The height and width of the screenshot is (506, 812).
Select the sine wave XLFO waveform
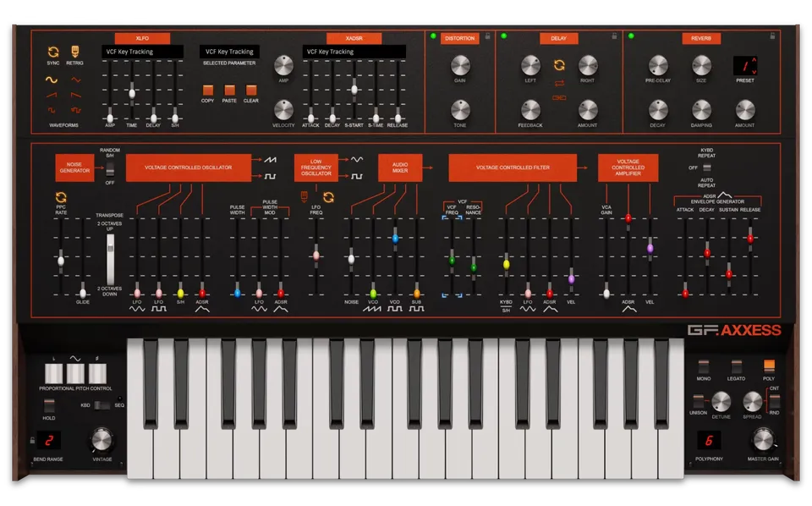click(x=52, y=80)
